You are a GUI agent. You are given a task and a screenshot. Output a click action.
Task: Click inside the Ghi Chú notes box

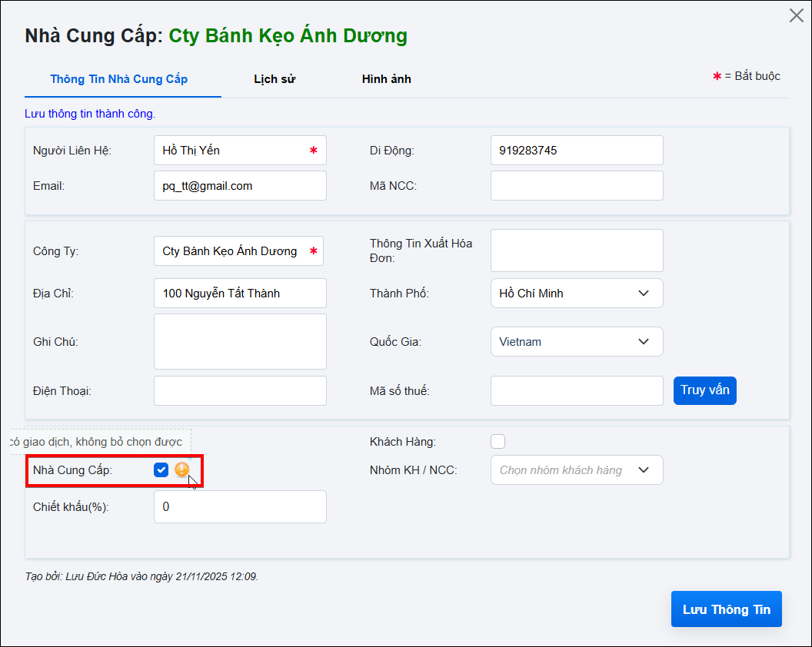click(x=240, y=342)
